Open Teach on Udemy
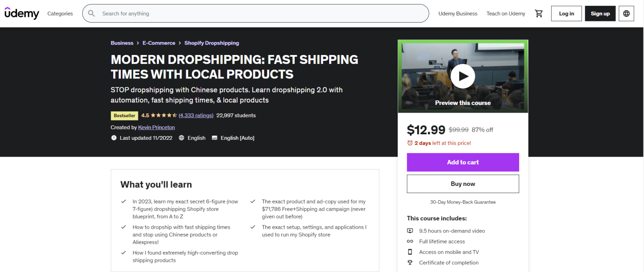This screenshot has width=644, height=272. click(x=506, y=13)
